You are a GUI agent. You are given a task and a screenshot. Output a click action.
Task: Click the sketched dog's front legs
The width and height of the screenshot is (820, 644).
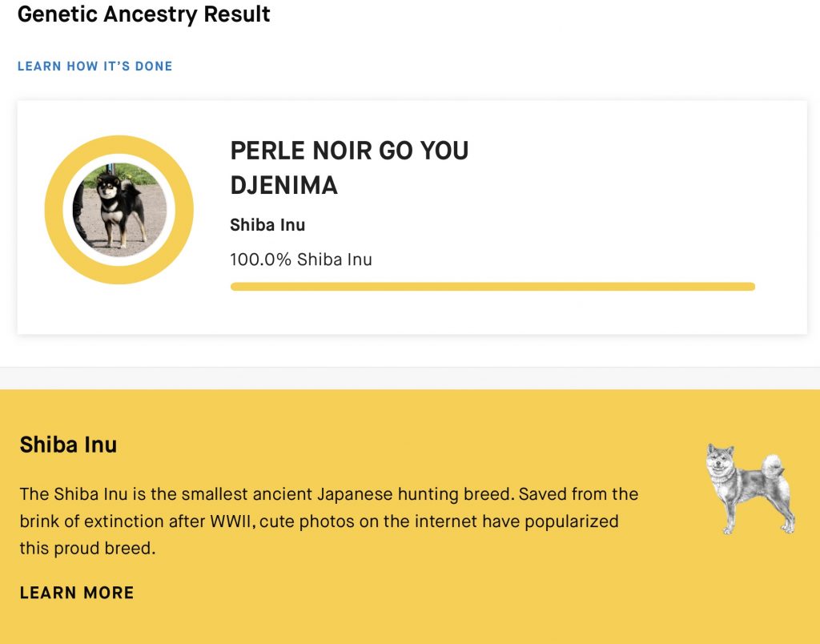(729, 513)
